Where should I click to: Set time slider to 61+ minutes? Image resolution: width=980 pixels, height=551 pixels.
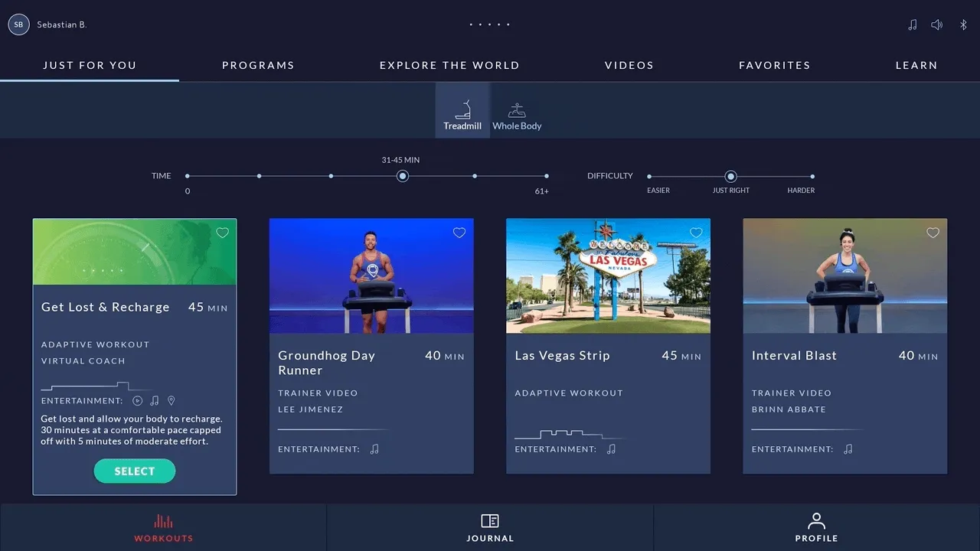point(546,177)
